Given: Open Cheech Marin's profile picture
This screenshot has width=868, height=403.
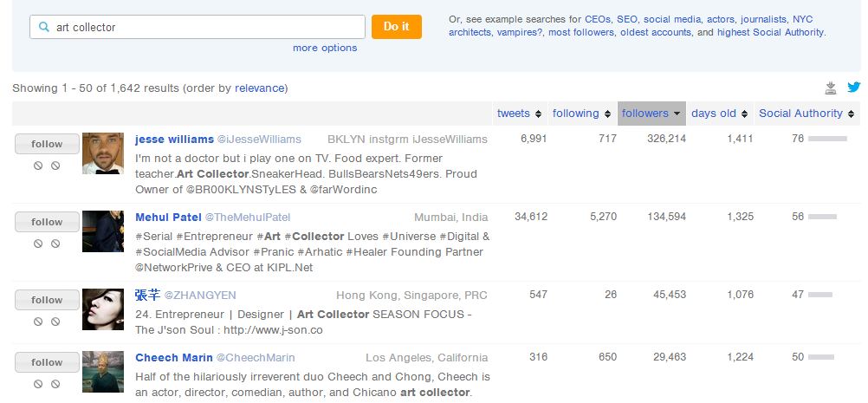Looking at the screenshot, I should click(x=103, y=372).
